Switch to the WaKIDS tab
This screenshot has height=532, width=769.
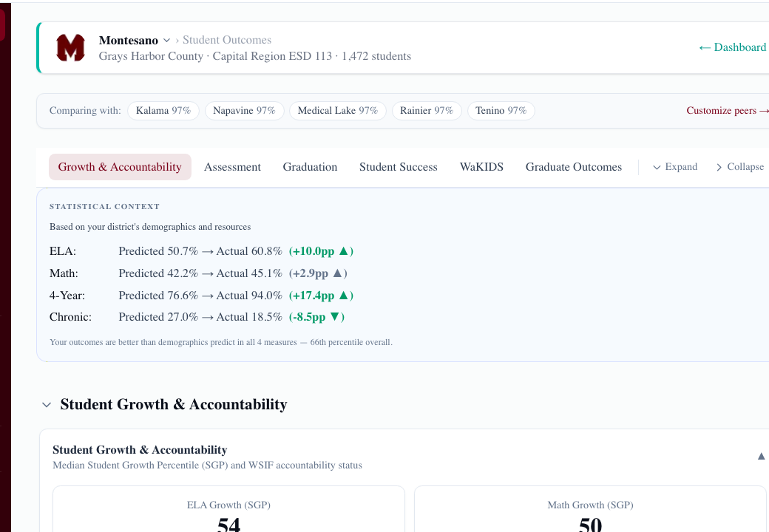point(481,167)
